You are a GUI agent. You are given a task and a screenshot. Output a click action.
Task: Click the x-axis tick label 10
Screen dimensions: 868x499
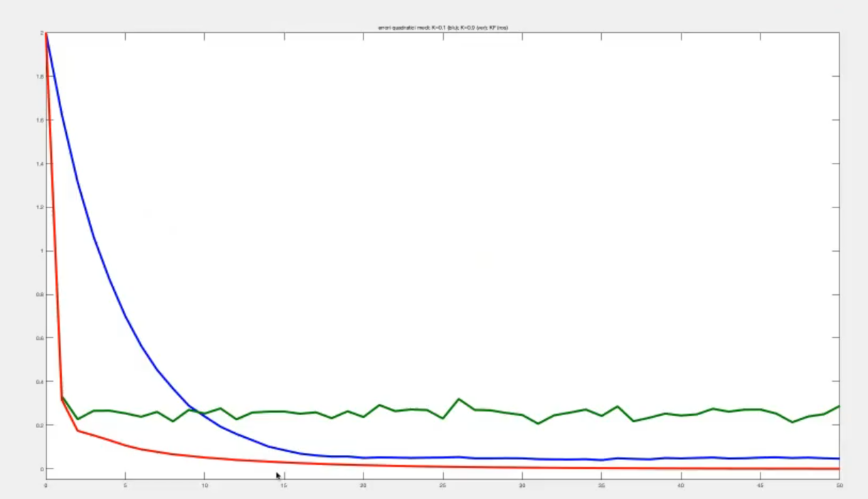204,485
